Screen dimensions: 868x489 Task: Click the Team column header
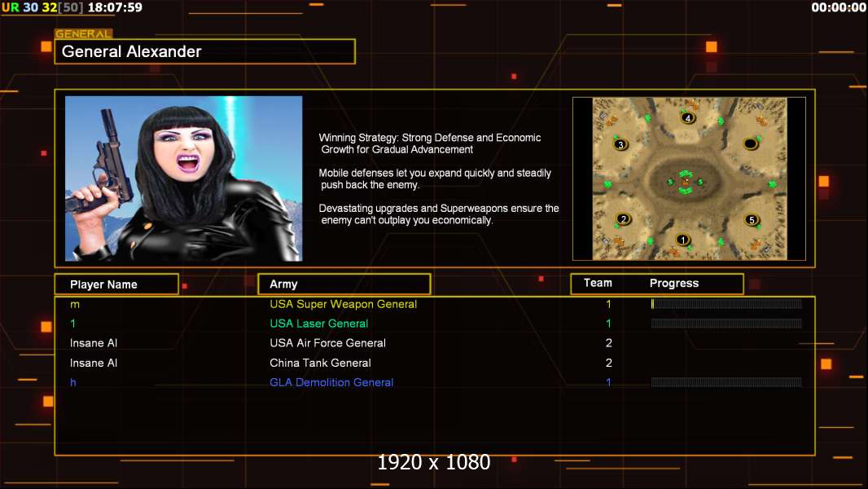click(x=598, y=283)
